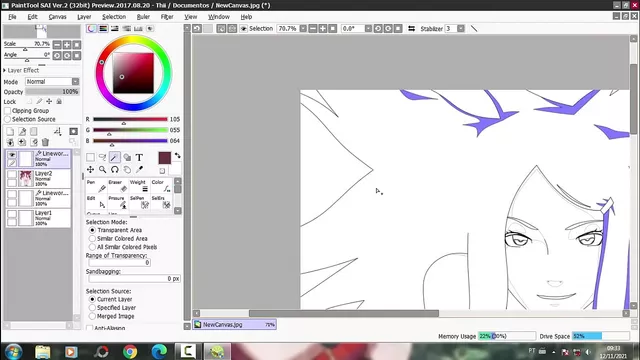Open the Canvas menu
This screenshot has height=360, width=640.
(x=57, y=17)
